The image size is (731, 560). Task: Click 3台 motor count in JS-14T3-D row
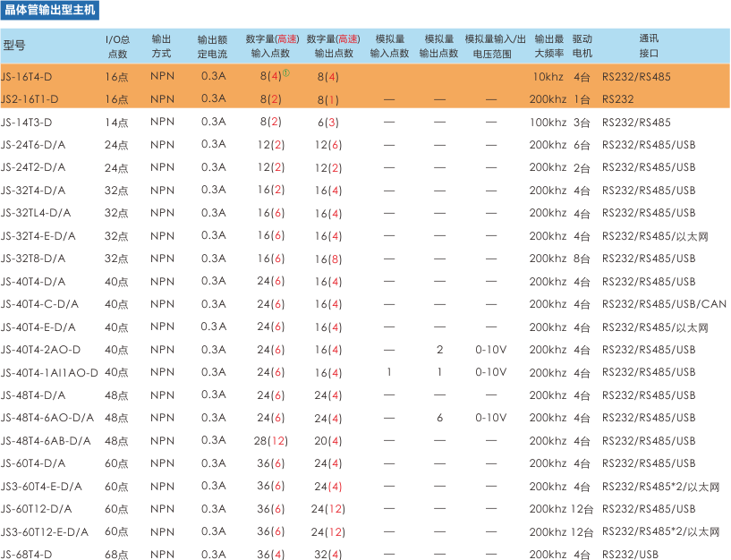(x=582, y=123)
